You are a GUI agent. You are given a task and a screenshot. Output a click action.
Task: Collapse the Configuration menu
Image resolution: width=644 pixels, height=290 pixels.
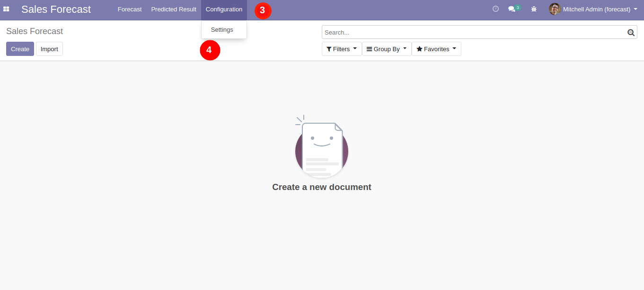pyautogui.click(x=224, y=9)
